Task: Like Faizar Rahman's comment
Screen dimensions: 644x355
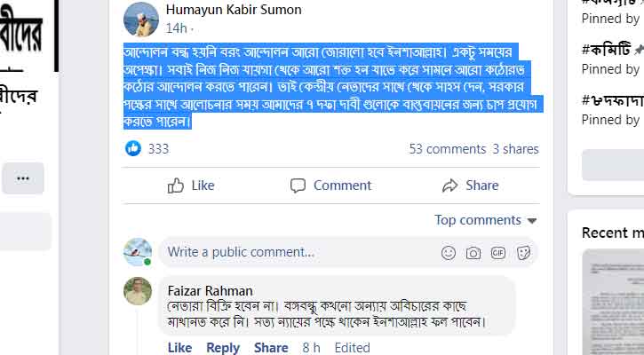Action: click(x=179, y=348)
